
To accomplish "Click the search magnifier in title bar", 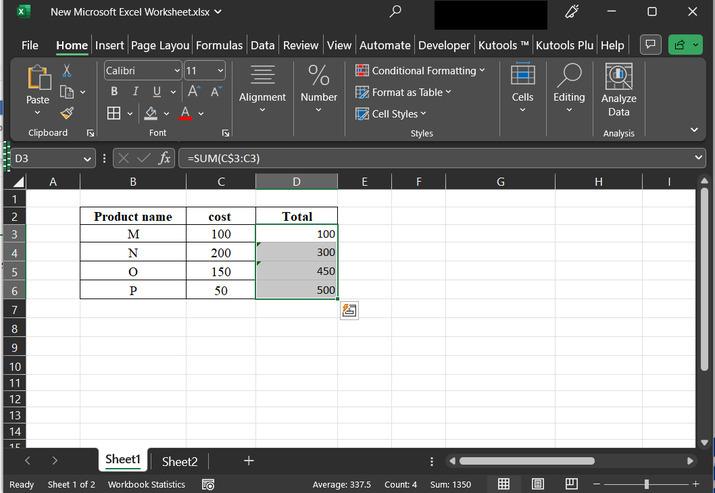I will click(x=396, y=12).
